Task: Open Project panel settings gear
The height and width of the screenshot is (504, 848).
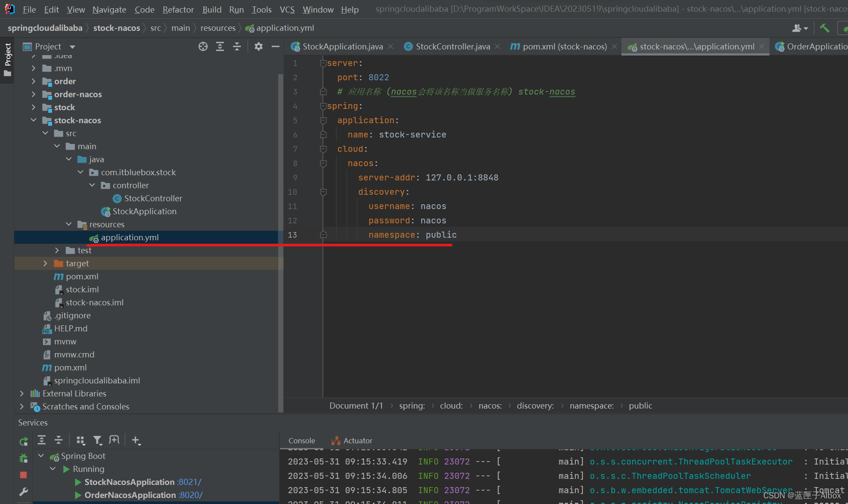Action: pos(259,46)
